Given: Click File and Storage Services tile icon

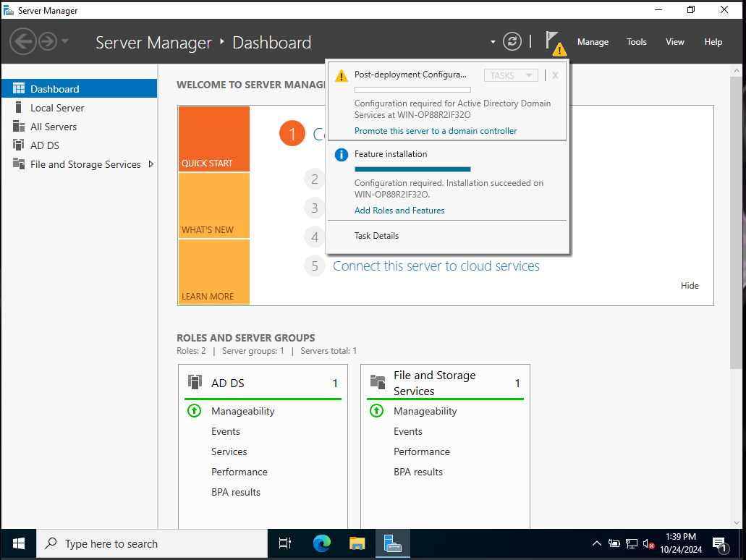Looking at the screenshot, I should [x=378, y=382].
